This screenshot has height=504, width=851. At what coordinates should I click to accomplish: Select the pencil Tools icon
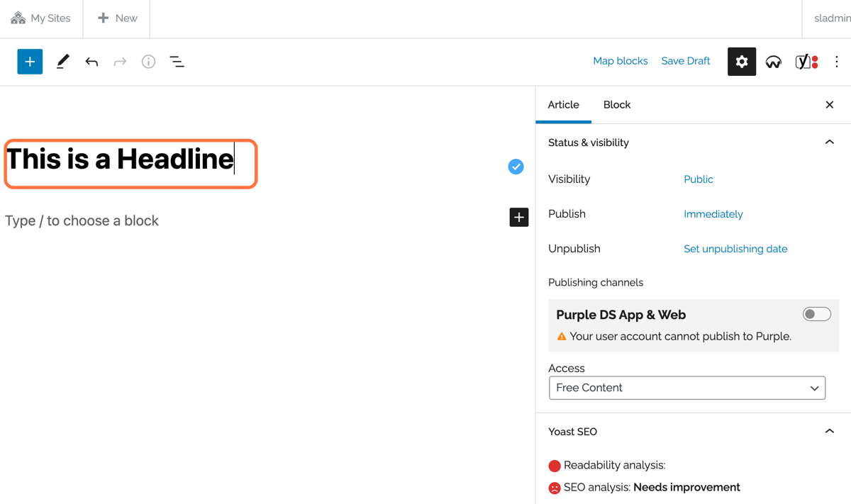(x=62, y=62)
